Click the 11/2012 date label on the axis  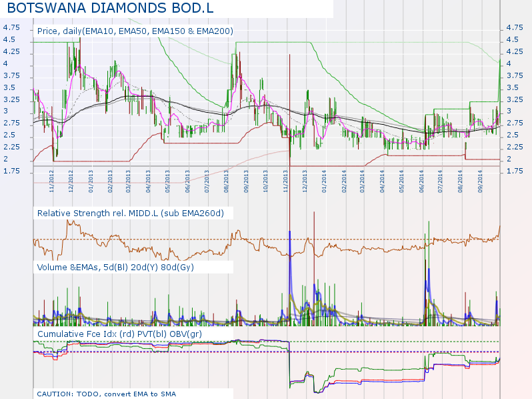[51, 181]
